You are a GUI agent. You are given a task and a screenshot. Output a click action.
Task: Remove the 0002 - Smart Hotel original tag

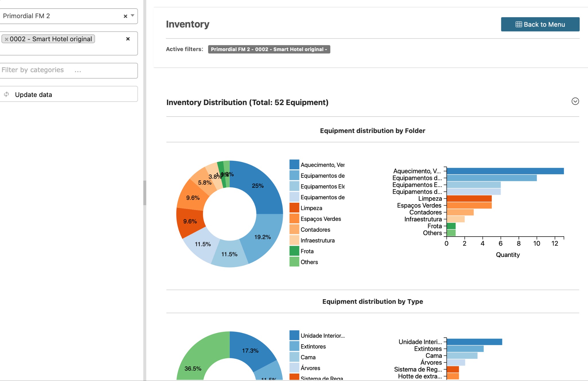(6, 39)
